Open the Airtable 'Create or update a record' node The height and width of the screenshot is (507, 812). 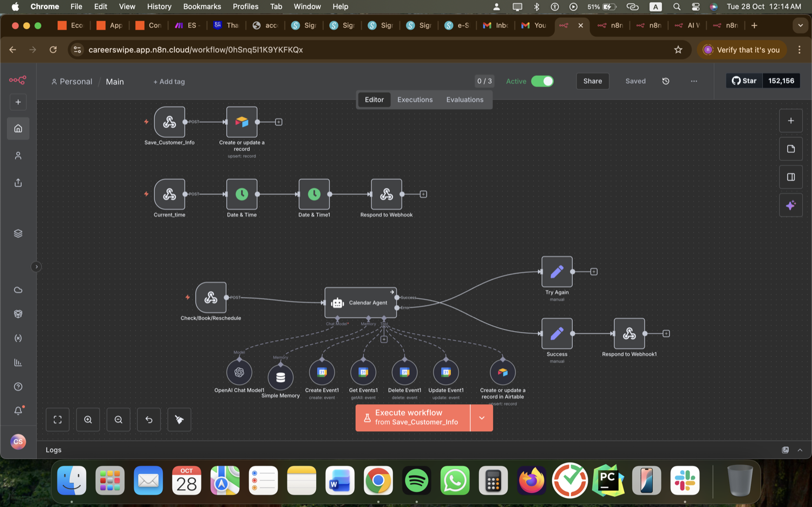coord(242,122)
